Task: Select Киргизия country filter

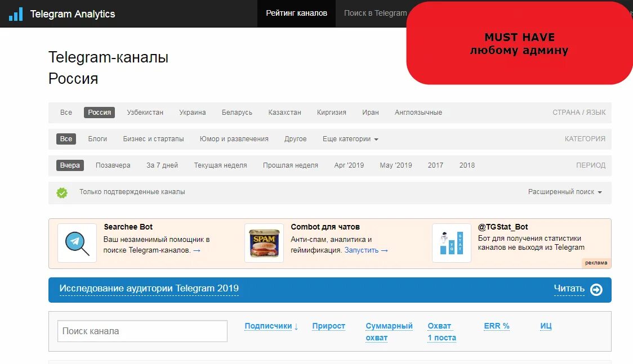Action: tap(332, 113)
